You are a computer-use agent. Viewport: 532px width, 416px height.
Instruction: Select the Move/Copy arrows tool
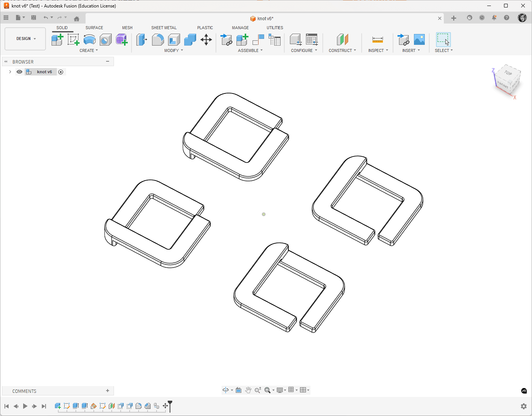point(206,40)
